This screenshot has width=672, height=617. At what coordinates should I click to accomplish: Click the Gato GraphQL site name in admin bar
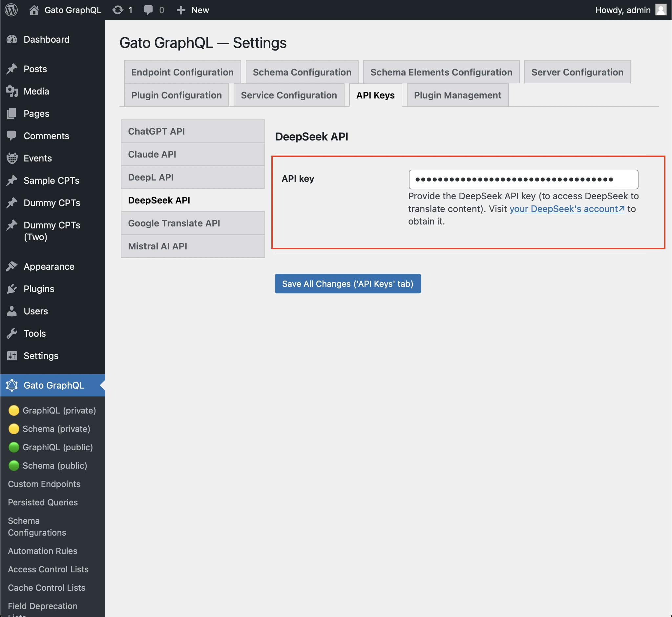click(x=73, y=10)
